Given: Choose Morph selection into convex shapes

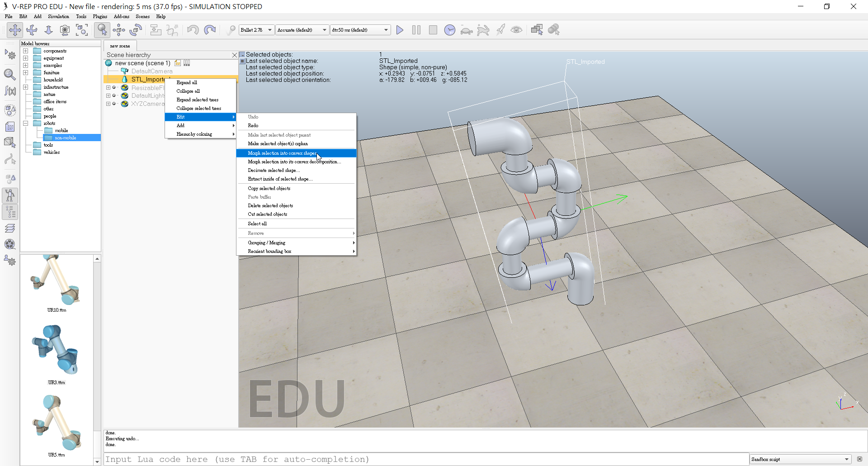Looking at the screenshot, I should coord(296,153).
